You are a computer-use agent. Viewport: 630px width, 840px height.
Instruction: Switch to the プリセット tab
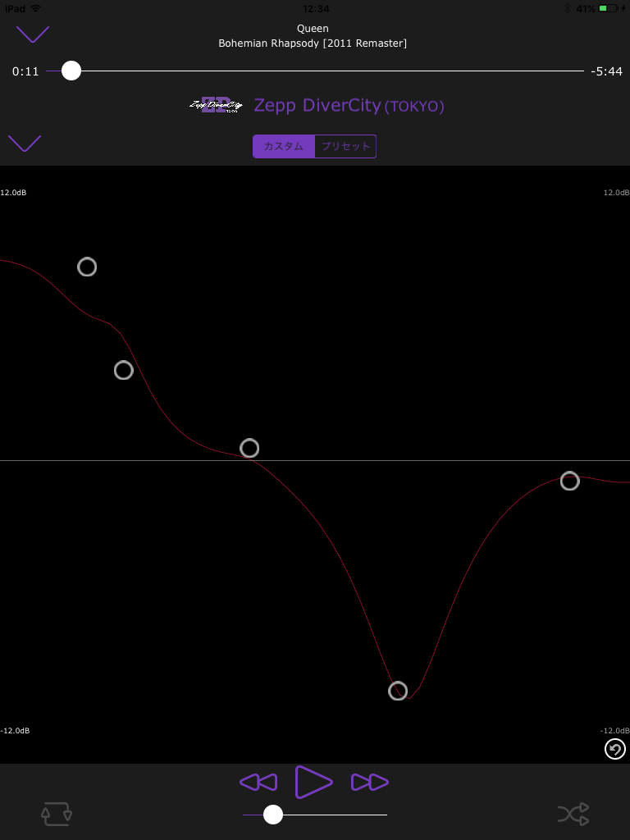[345, 146]
